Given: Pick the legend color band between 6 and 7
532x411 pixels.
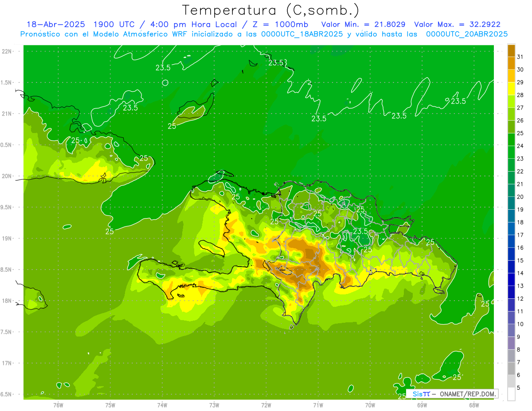Looking at the screenshot, I should [511, 368].
